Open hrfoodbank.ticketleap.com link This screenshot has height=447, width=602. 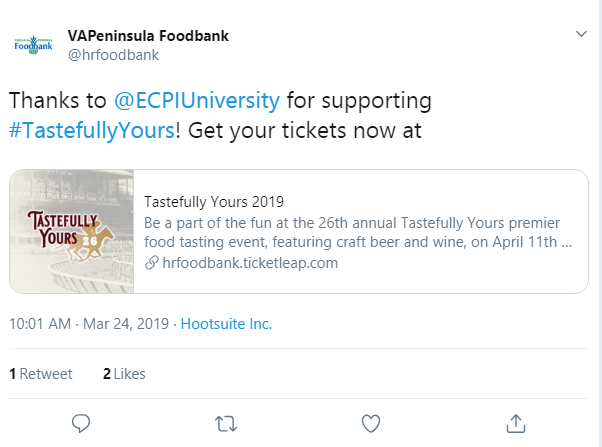[x=250, y=263]
